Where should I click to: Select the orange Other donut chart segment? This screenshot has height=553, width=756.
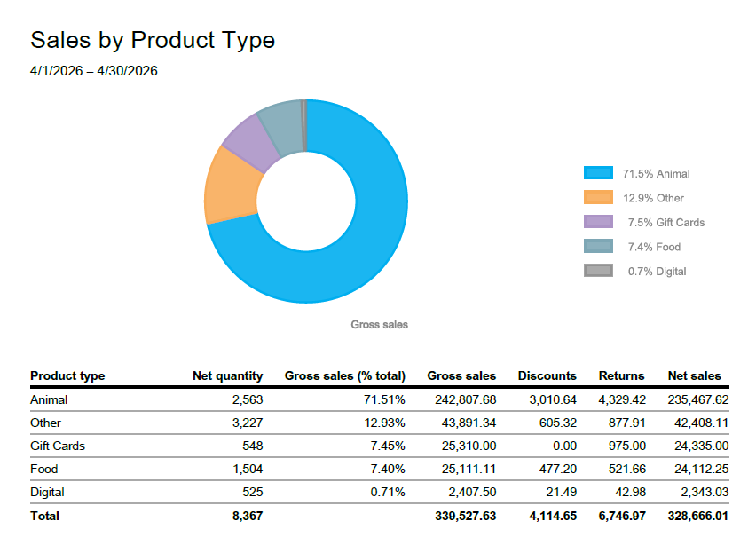pyautogui.click(x=229, y=187)
